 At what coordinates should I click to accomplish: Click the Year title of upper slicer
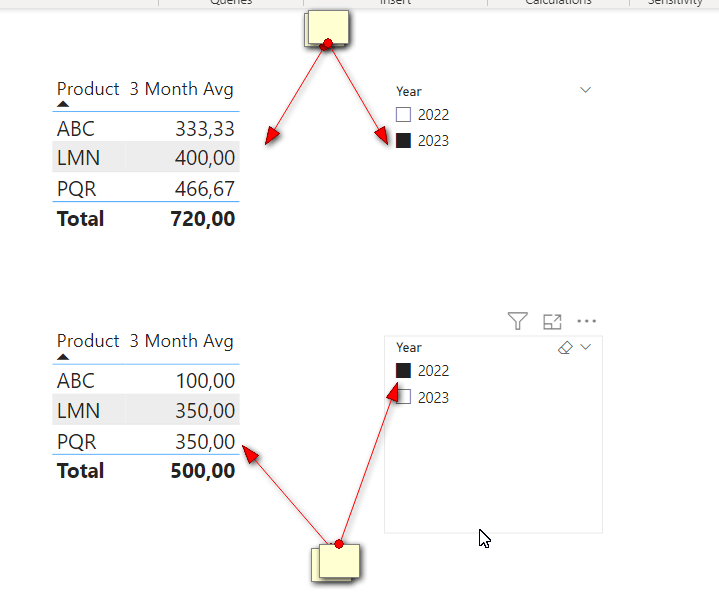(409, 91)
